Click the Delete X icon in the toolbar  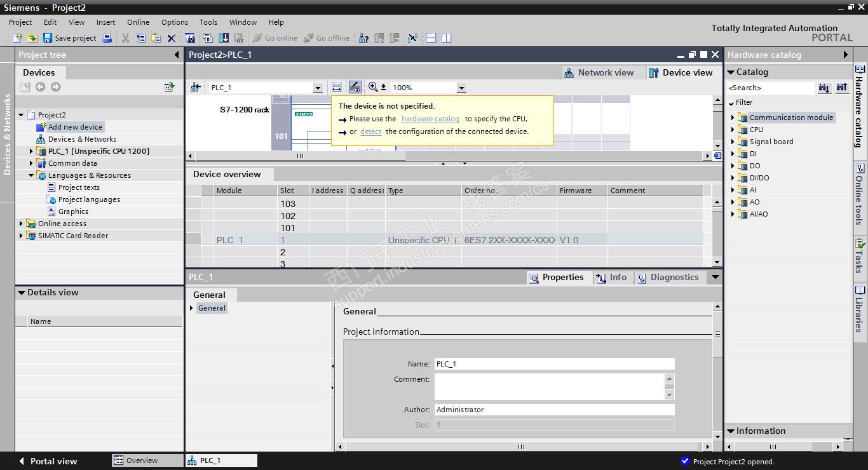coord(171,38)
